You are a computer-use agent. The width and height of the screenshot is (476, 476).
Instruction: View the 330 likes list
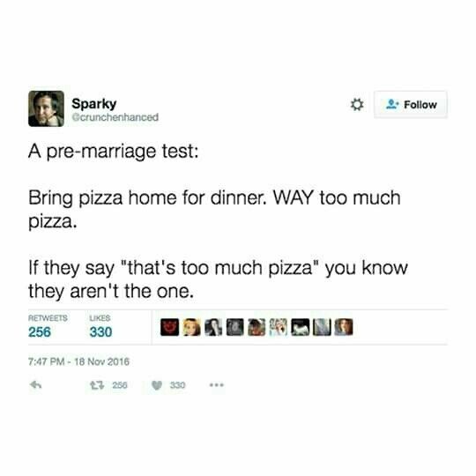[x=100, y=327]
